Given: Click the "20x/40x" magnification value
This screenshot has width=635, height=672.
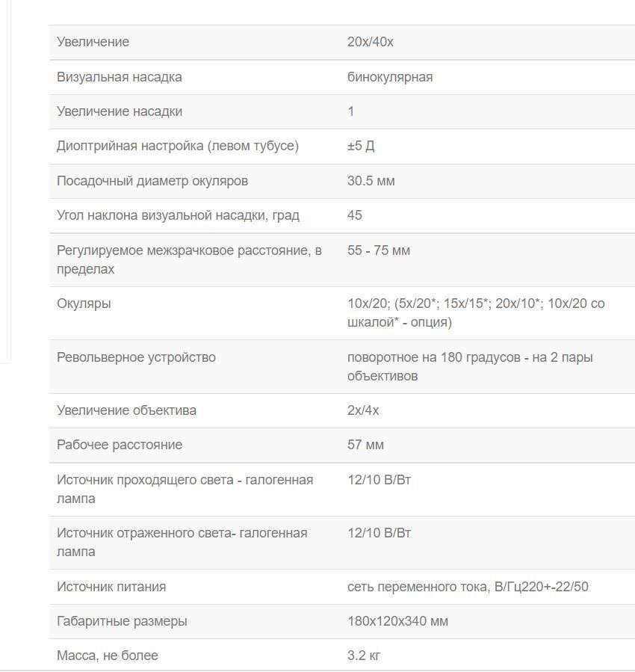Looking at the screenshot, I should pyautogui.click(x=370, y=42).
